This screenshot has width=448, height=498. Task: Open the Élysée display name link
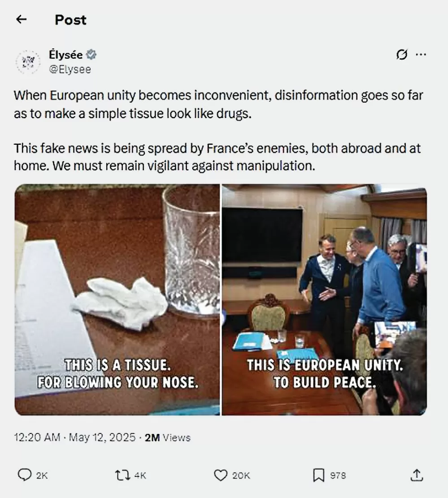[66, 55]
